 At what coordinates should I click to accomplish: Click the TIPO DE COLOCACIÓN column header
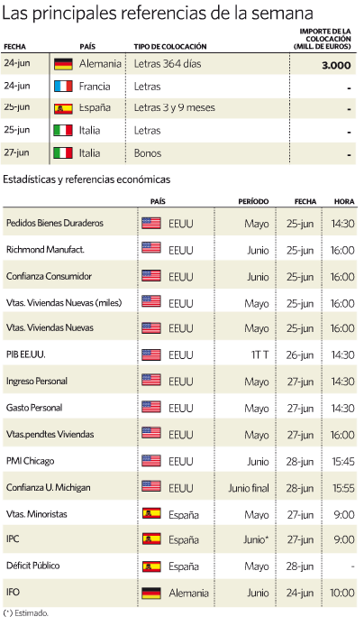pos(170,47)
